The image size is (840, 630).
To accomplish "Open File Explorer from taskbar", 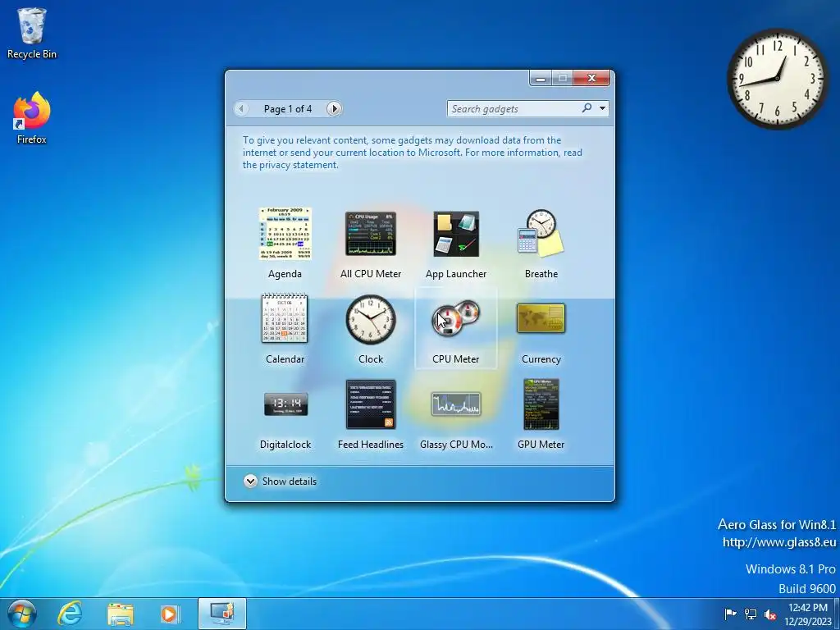I will coord(121,614).
